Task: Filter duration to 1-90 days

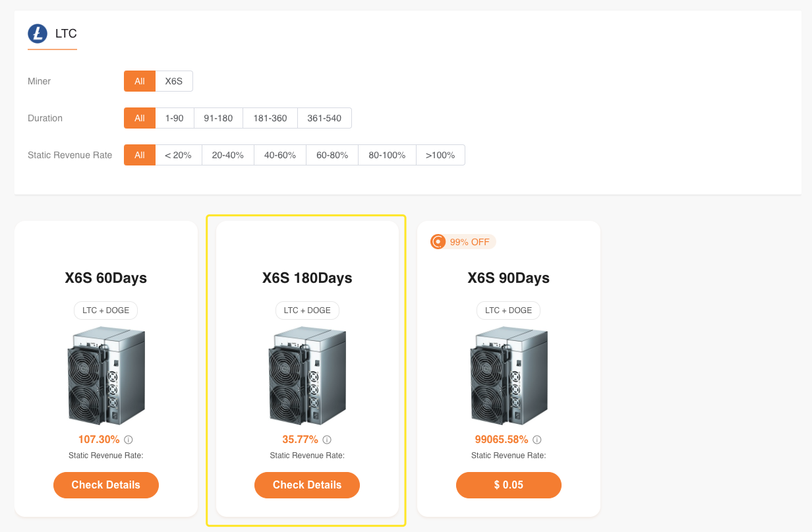Action: tap(175, 118)
